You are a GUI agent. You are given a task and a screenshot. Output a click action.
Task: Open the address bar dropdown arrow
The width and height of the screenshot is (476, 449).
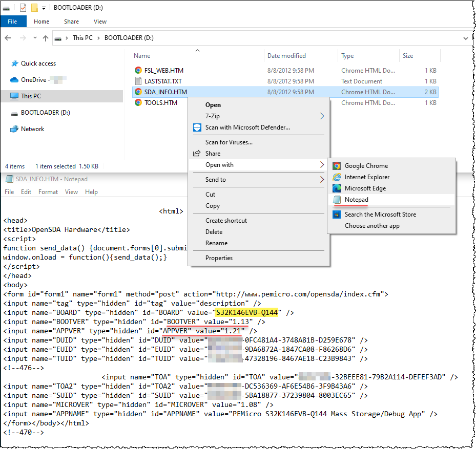point(465,38)
